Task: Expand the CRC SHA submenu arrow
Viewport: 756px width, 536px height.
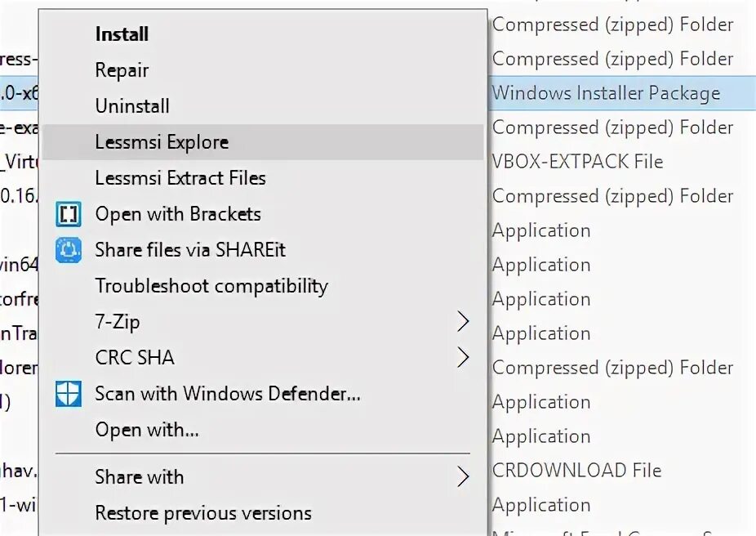Action: click(x=463, y=357)
